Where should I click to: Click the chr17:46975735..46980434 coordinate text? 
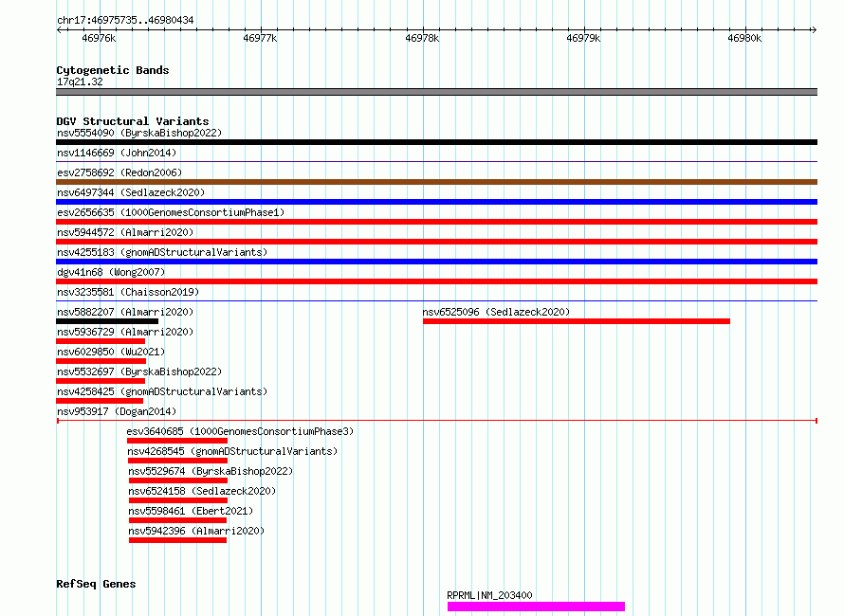[x=125, y=20]
